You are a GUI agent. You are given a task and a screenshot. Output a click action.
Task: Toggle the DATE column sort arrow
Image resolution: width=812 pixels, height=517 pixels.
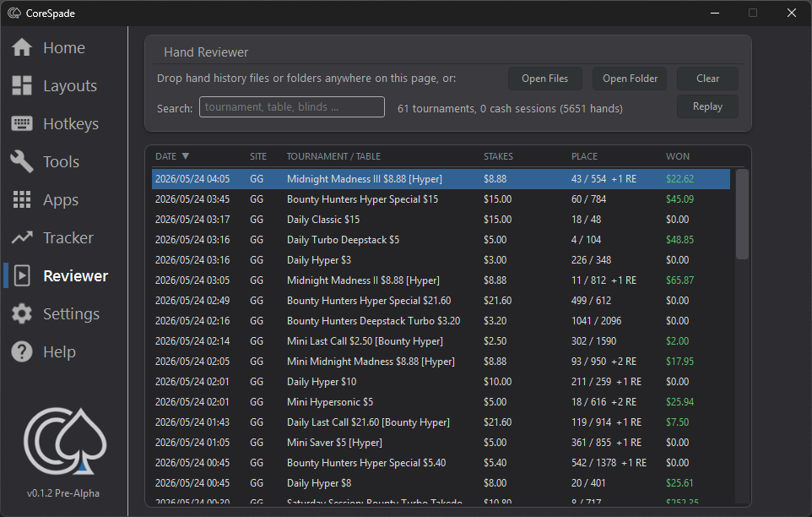click(186, 156)
